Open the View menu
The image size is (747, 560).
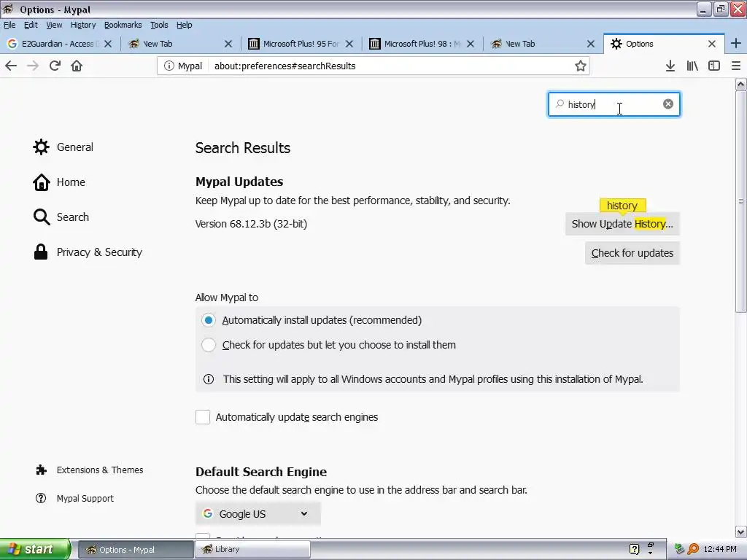click(54, 25)
